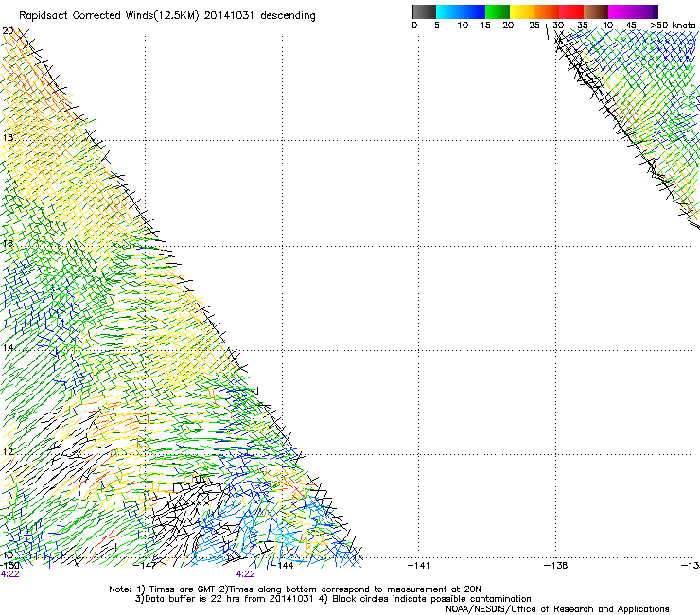Click the '14' latitude axis label
The image size is (700, 615).
[x=8, y=348]
